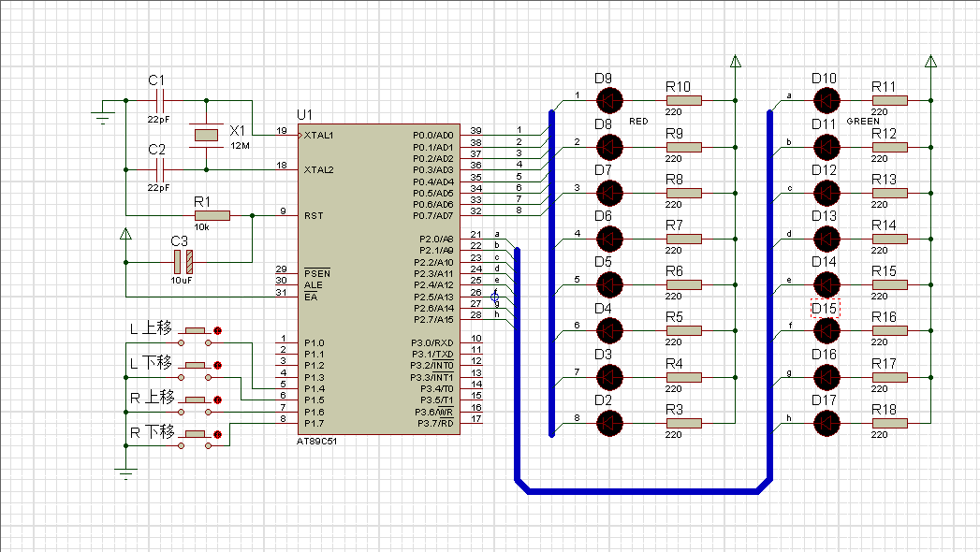
Task: Select capacitor C1 symbol
Action: [159, 100]
